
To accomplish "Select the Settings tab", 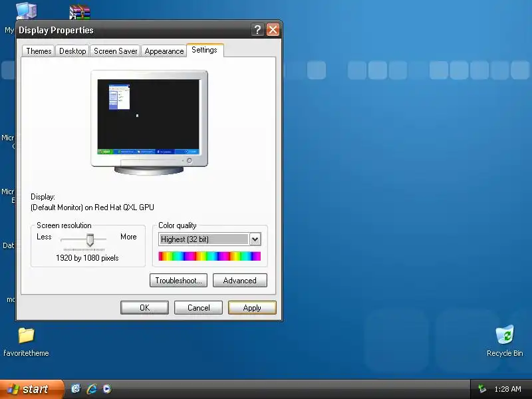I will (205, 51).
